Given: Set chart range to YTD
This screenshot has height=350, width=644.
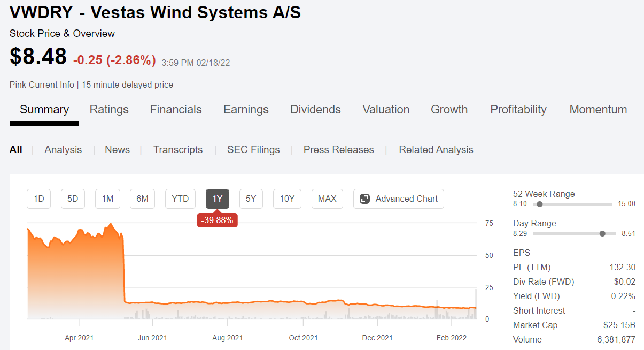Looking at the screenshot, I should click(180, 199).
